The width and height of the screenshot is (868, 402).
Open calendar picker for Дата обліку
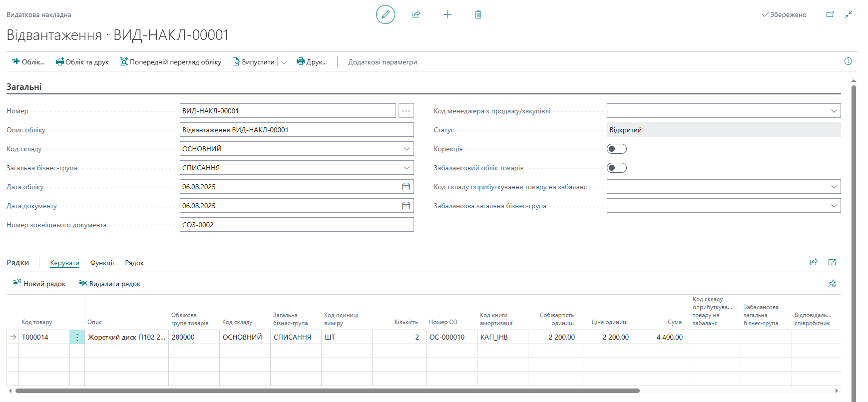406,187
